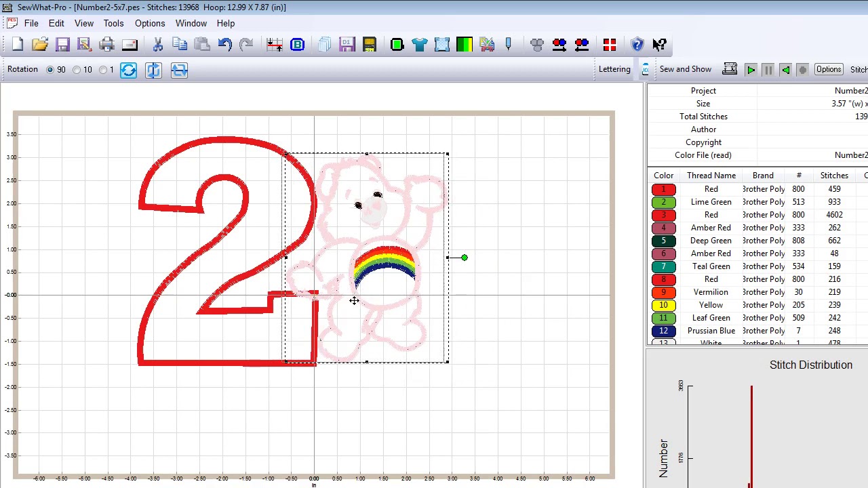Viewport: 868px width, 488px height.
Task: Click the Copy icon
Action: [180, 45]
